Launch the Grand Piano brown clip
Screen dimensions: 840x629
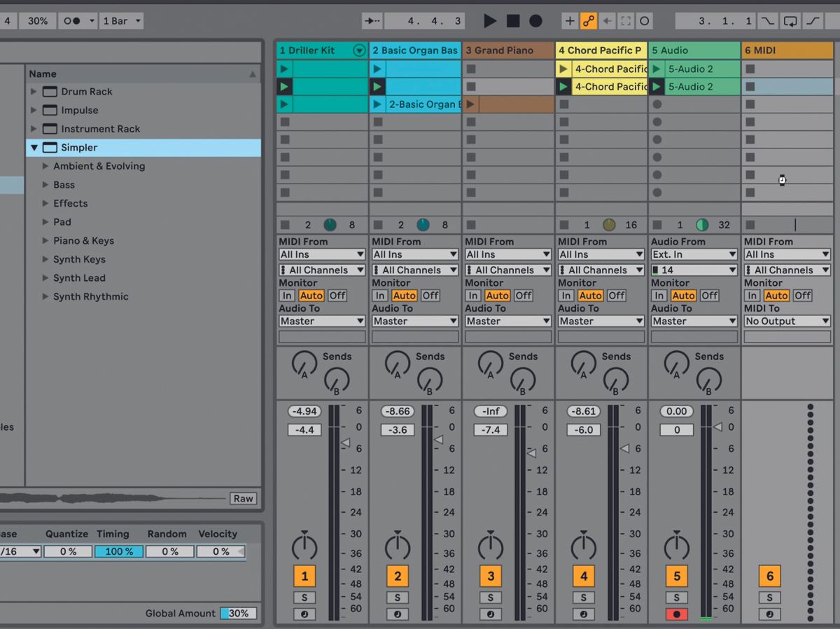(x=471, y=104)
